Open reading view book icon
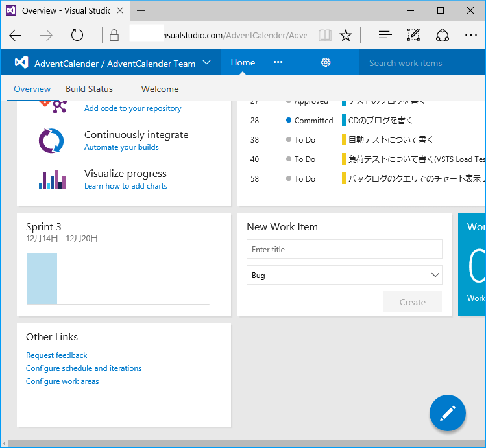The image size is (486, 448). [325, 35]
